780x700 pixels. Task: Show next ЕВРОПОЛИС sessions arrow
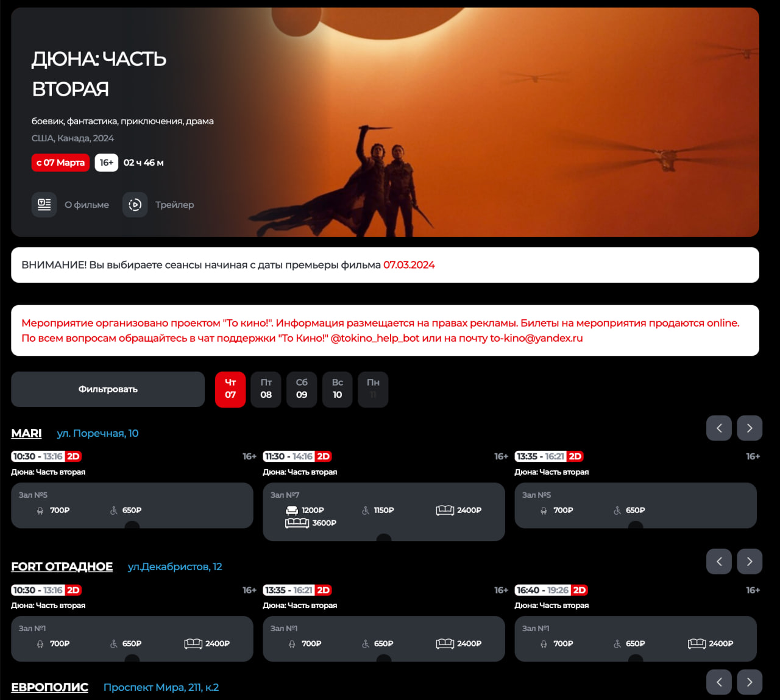[750, 682]
